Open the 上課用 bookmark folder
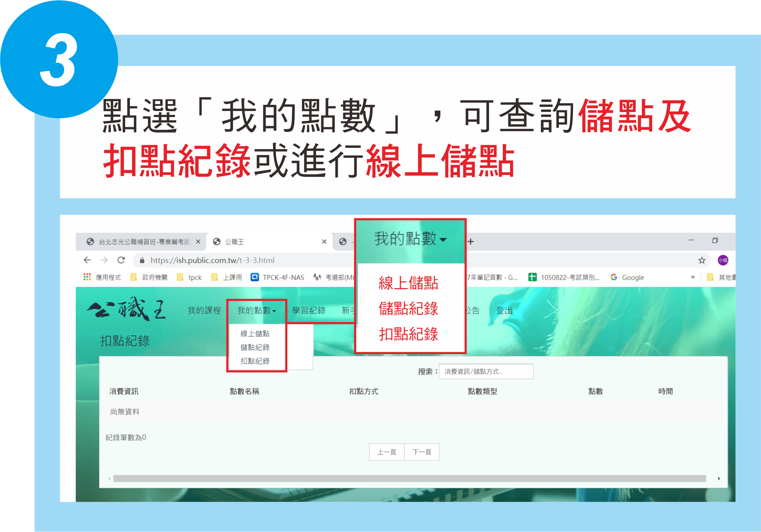 click(227, 277)
